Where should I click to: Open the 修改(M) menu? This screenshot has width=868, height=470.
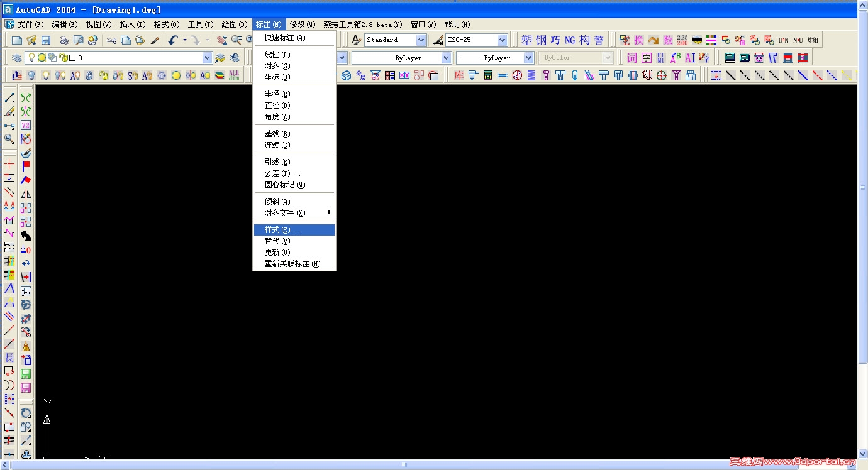pos(303,25)
